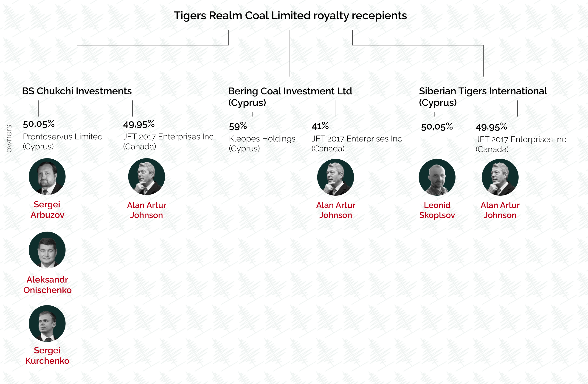
Task: Click the Sergei Arbuzov name caption
Action: pyautogui.click(x=47, y=209)
